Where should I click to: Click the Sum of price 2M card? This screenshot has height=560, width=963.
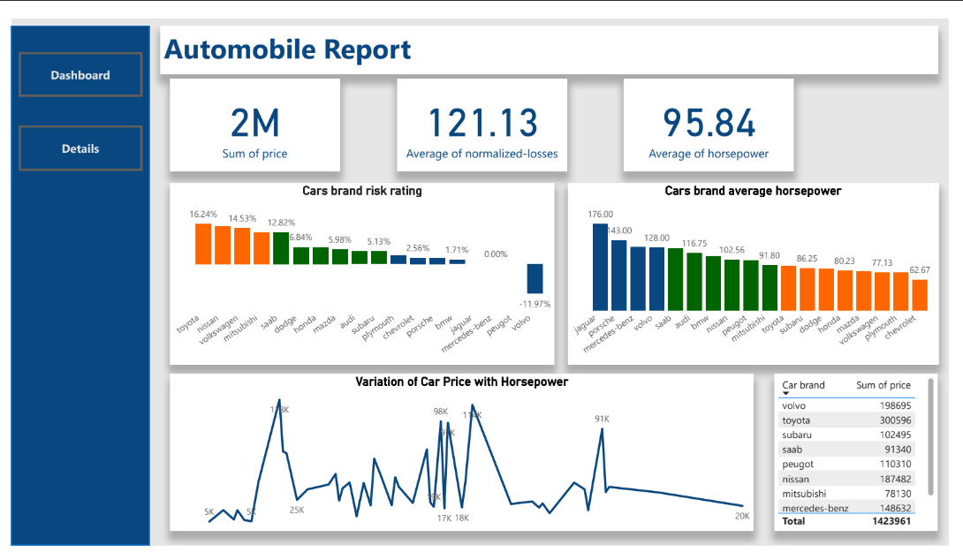pos(254,125)
